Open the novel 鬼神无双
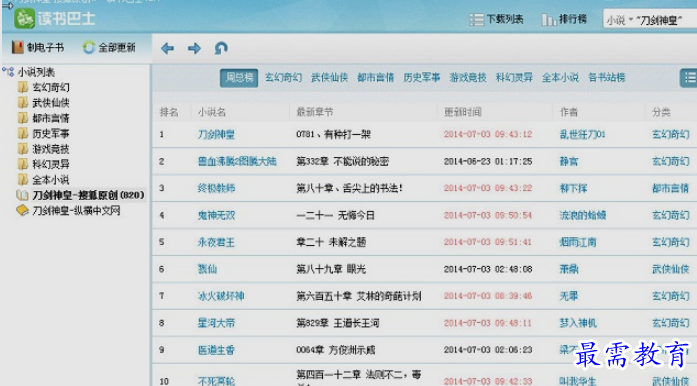The width and height of the screenshot is (697, 386). point(216,215)
